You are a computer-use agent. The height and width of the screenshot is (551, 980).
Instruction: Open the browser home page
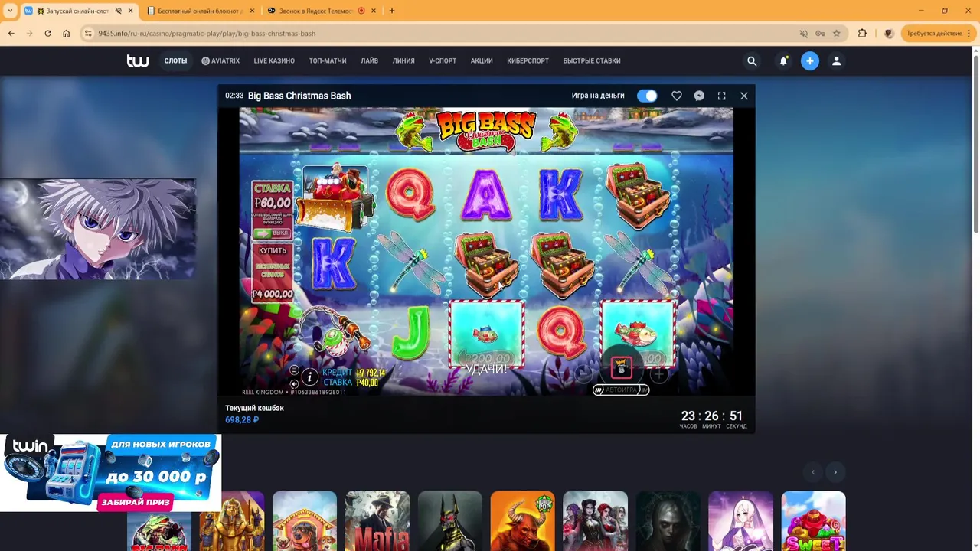(x=66, y=34)
